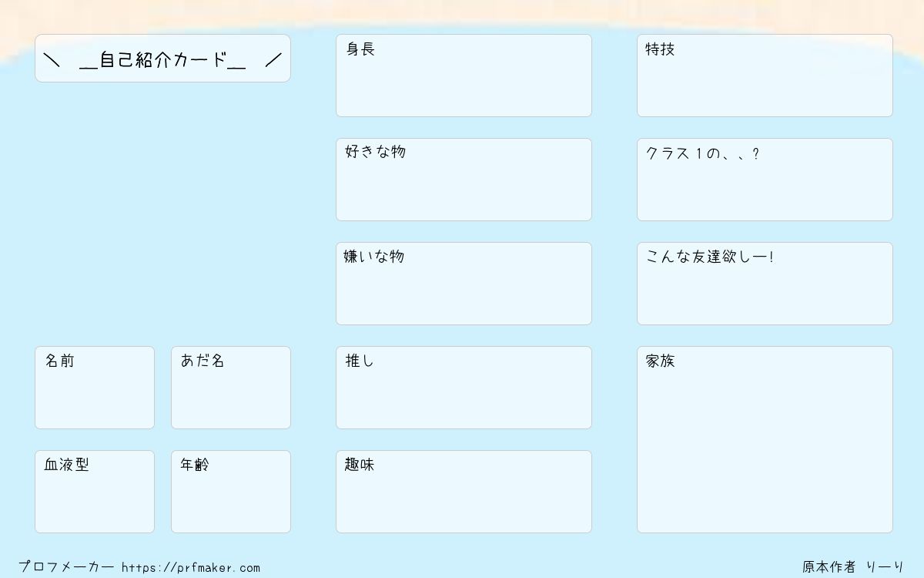The width and height of the screenshot is (924, 578).
Task: Click the クラス1の、、? box
Action: (x=765, y=180)
